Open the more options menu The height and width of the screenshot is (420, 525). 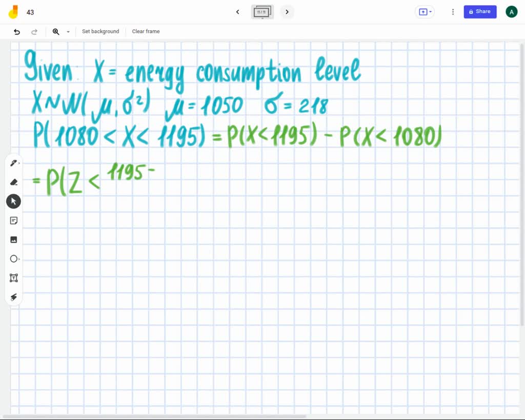pos(453,12)
